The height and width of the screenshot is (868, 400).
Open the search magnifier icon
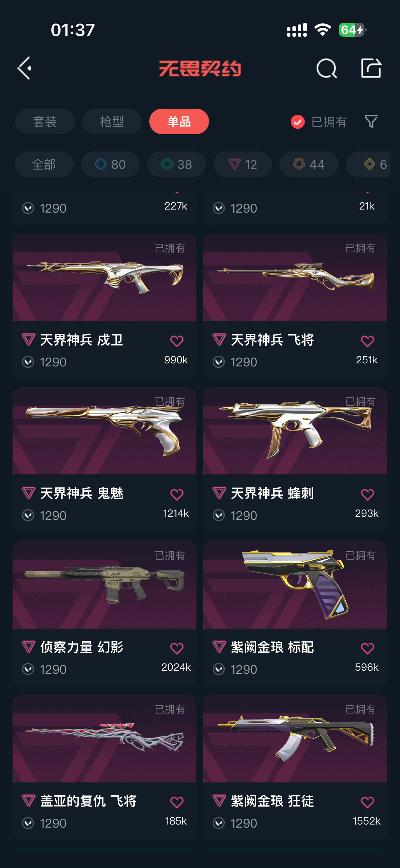326,68
